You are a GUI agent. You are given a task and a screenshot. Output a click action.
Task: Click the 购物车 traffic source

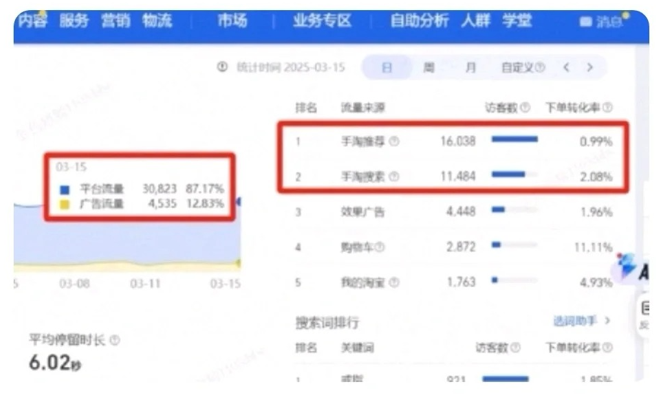[357, 247]
